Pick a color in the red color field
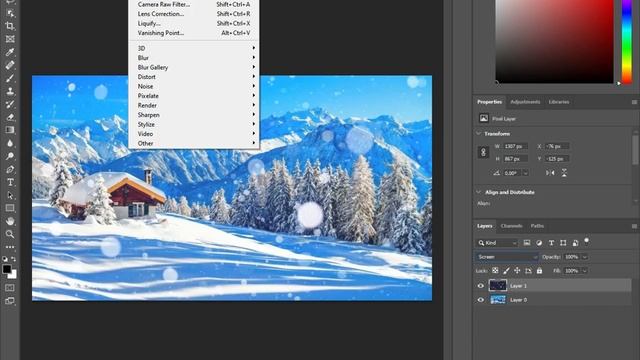 pyautogui.click(x=554, y=41)
